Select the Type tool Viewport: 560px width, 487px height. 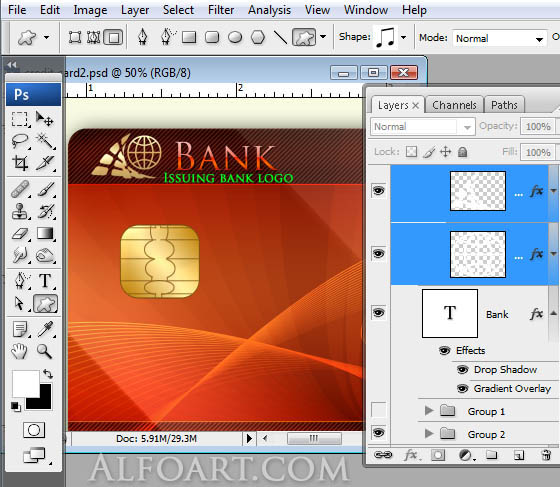click(x=45, y=281)
